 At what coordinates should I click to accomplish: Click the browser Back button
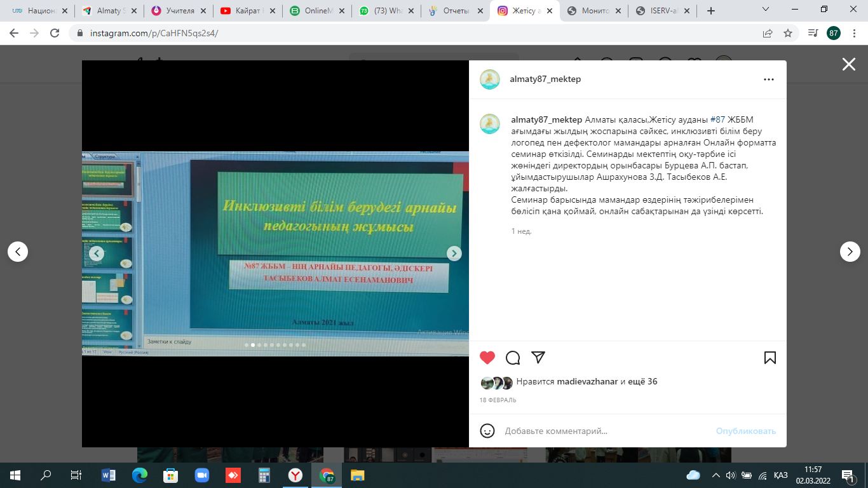[x=14, y=33]
